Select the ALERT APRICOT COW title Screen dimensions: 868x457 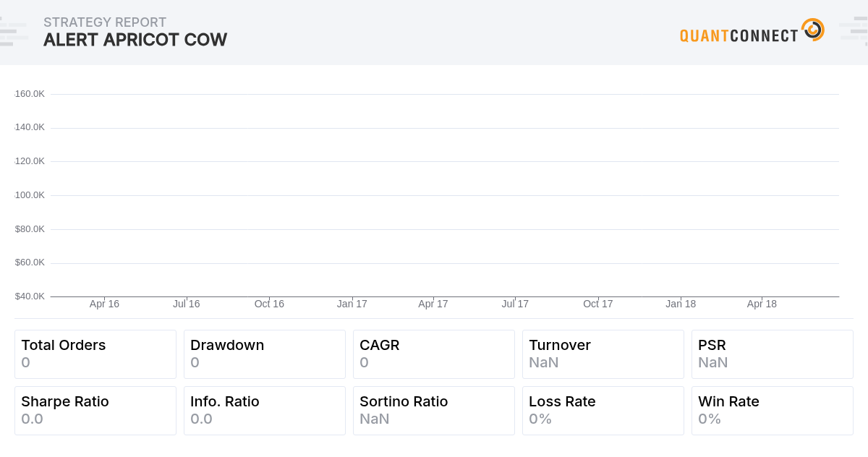135,40
